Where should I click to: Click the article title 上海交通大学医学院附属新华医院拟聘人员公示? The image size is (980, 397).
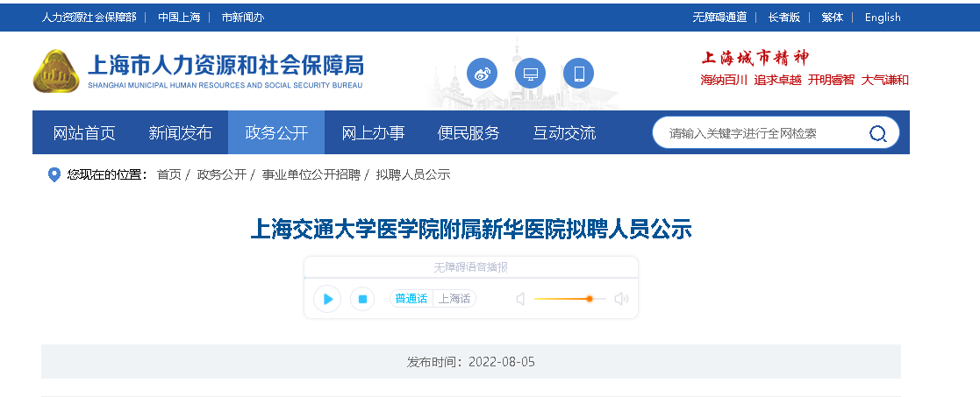tap(470, 229)
